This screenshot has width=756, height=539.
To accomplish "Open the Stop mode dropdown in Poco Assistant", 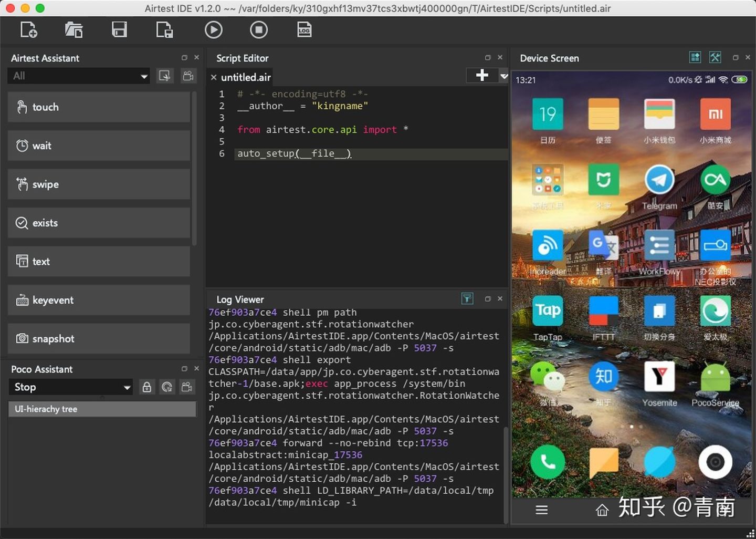I will (x=71, y=387).
